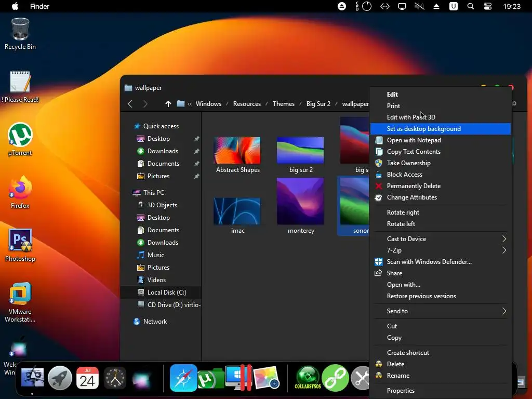Go up one folder level arrow
The image size is (532, 399).
(x=168, y=104)
